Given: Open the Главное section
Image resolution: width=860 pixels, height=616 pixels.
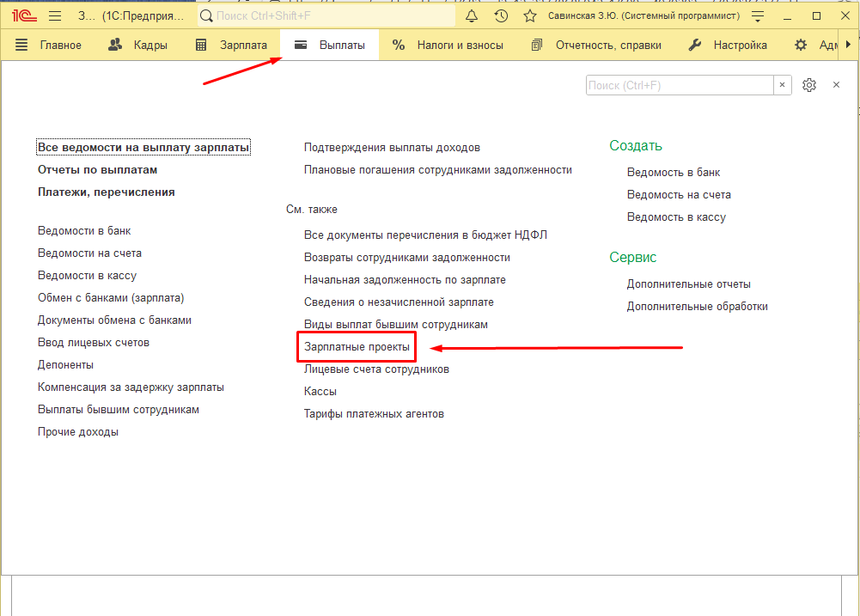Looking at the screenshot, I should (60, 45).
